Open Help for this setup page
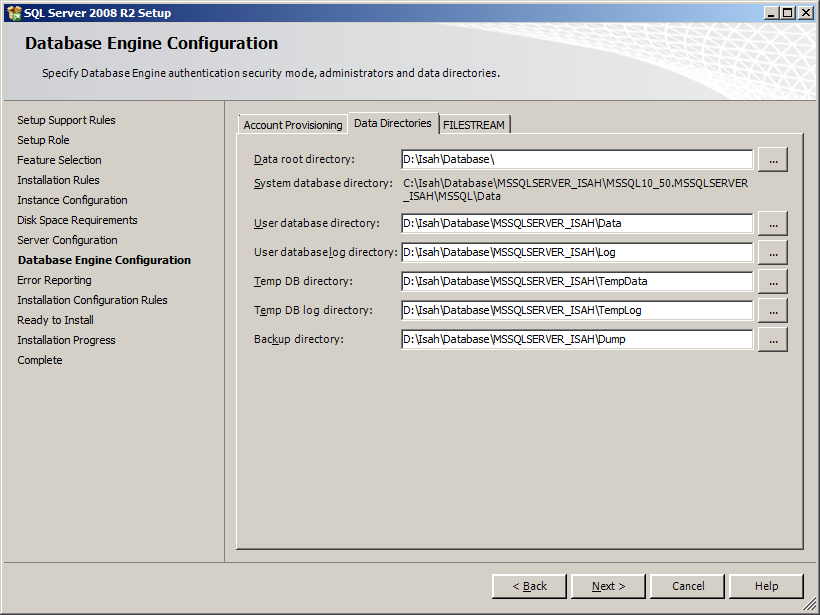 [766, 586]
